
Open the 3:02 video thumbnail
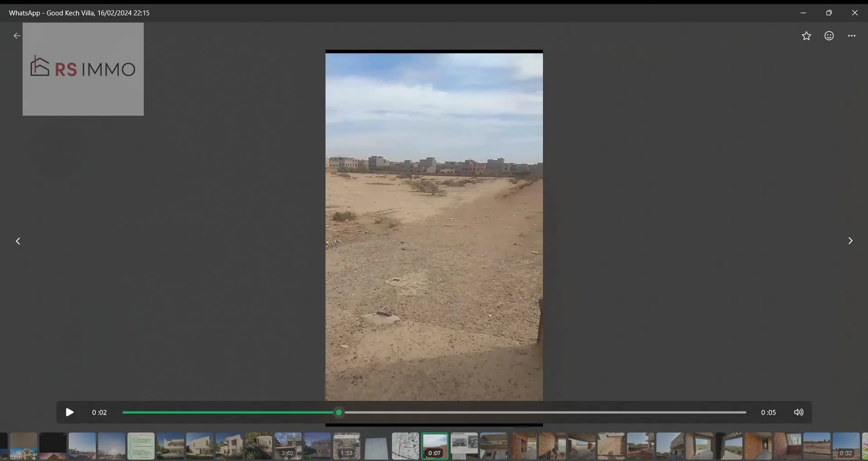pos(288,446)
